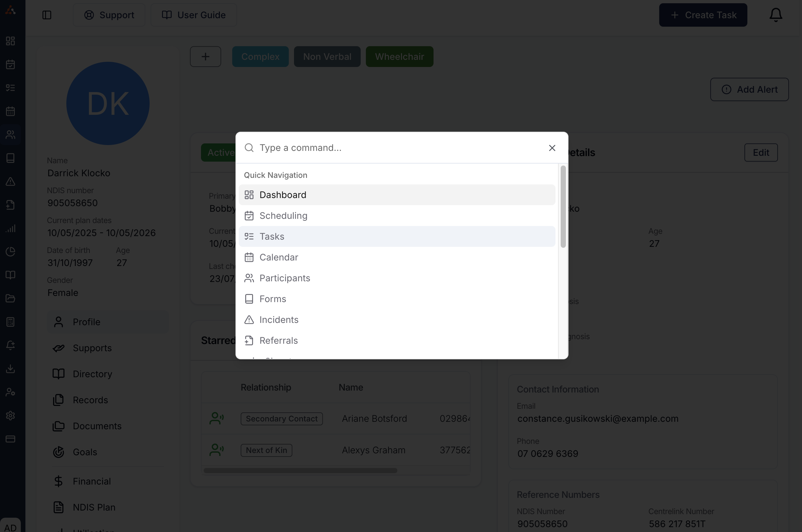Open folder icon in left sidebar
Viewport: 802px width, 532px height.
pyautogui.click(x=10, y=299)
